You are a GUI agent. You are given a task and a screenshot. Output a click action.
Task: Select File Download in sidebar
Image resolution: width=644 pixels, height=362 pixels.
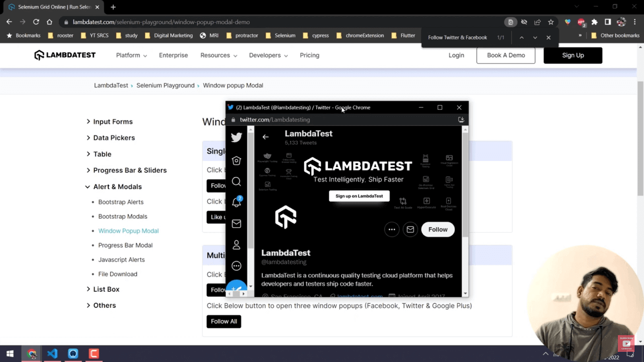click(118, 274)
